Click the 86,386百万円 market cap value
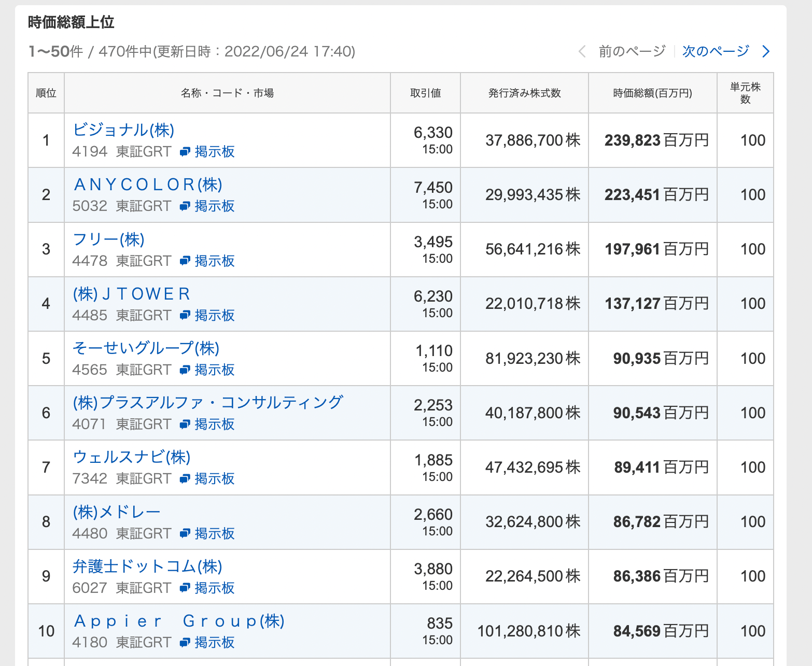 [x=661, y=576]
